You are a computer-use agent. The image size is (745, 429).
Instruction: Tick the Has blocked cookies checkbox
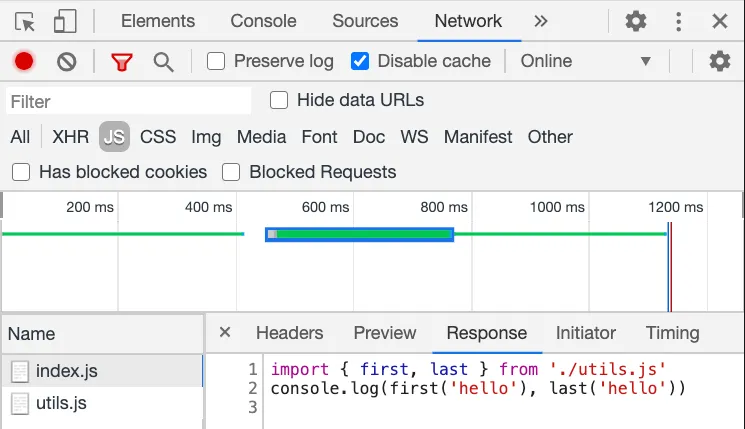21,172
